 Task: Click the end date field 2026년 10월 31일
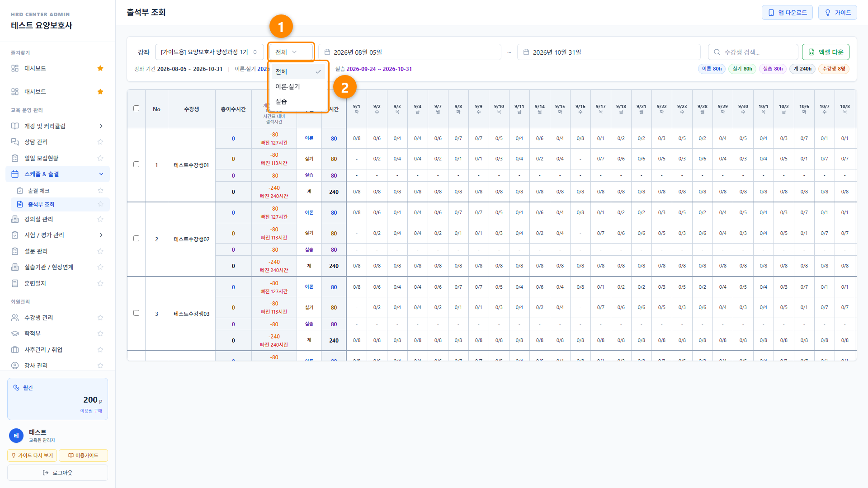(x=609, y=52)
